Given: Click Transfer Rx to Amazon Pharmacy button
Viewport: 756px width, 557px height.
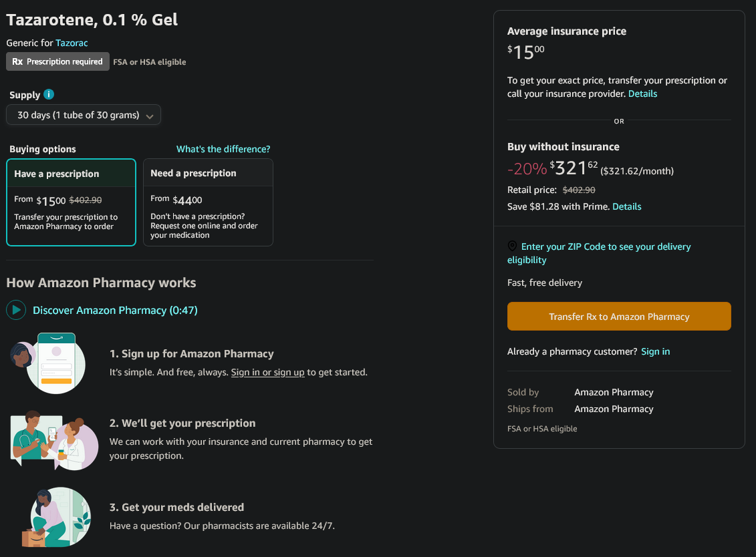Looking at the screenshot, I should 619,316.
